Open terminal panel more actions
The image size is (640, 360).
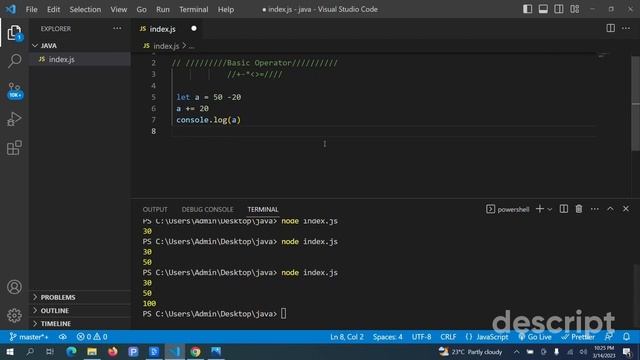pos(595,209)
